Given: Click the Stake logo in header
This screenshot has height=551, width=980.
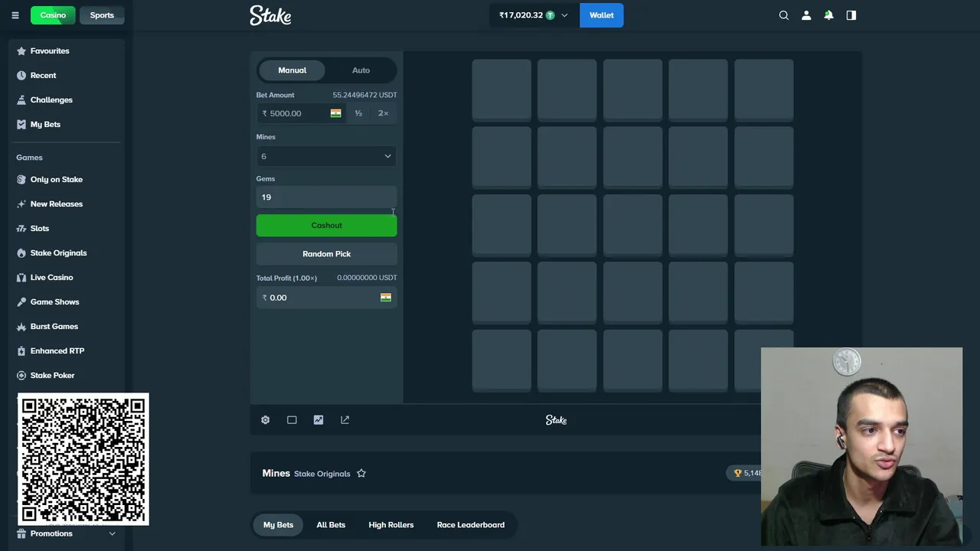Looking at the screenshot, I should click(270, 15).
